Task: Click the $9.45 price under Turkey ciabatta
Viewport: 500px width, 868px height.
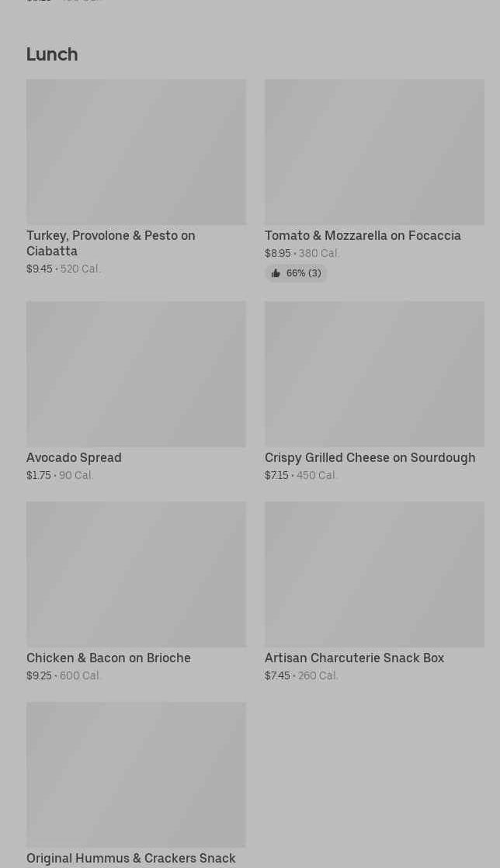Action: click(x=40, y=269)
